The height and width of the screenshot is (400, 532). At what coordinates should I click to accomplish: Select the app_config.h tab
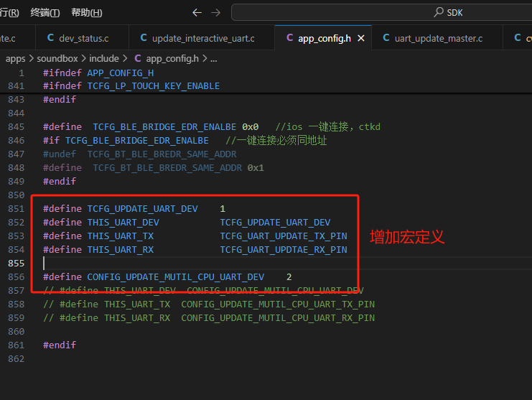coord(323,38)
